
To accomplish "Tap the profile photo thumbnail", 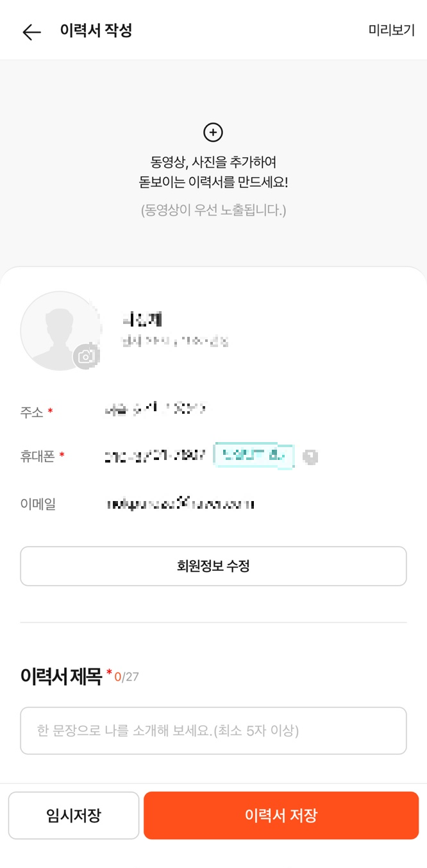I will coord(61,331).
